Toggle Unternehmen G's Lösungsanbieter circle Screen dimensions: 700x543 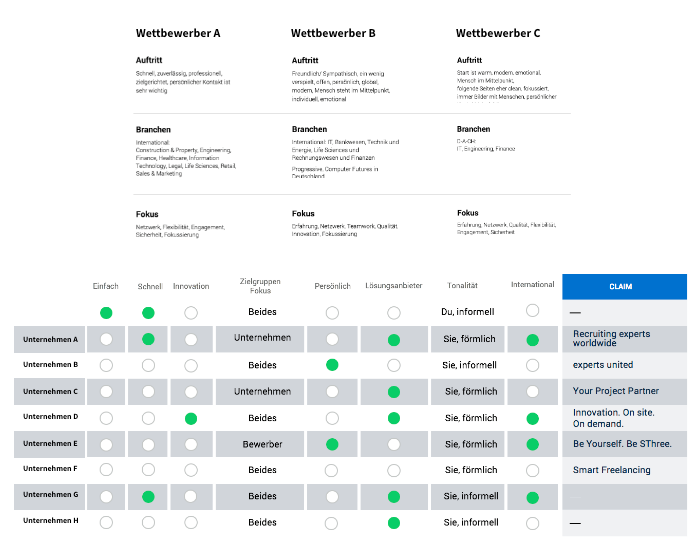tap(394, 497)
